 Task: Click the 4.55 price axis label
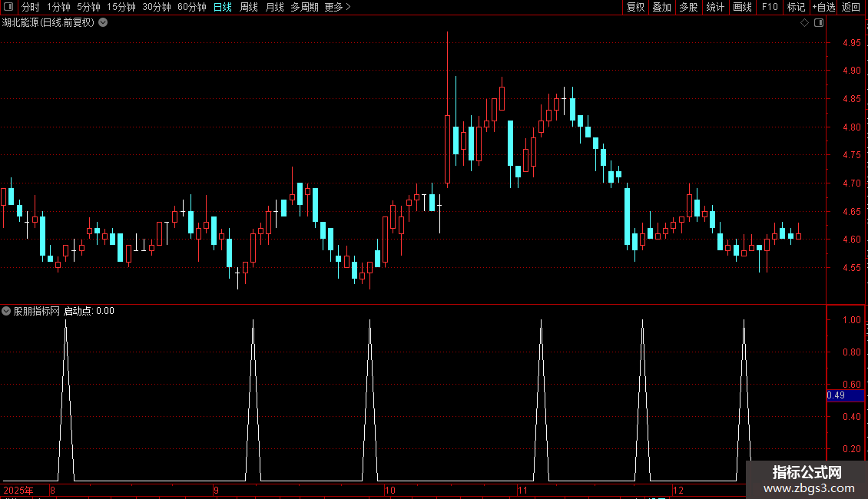[x=851, y=268]
